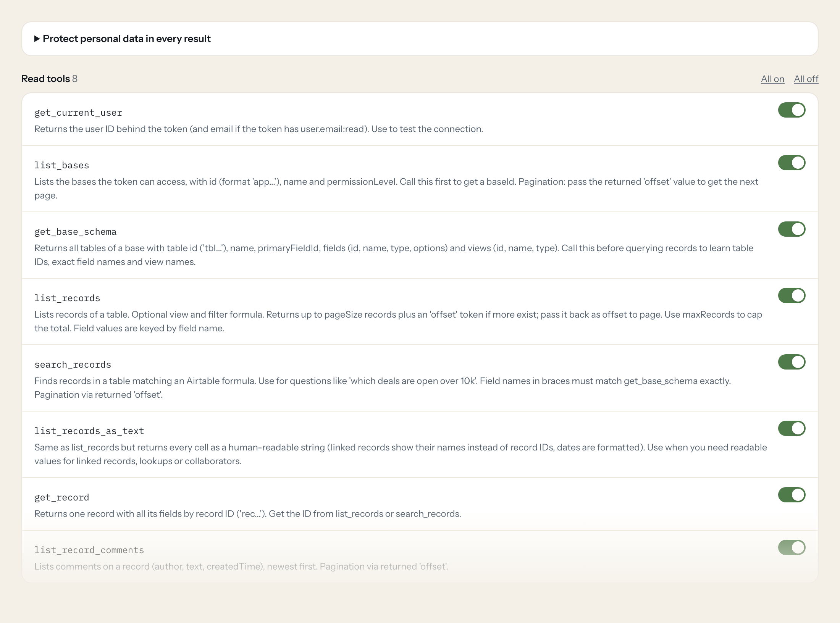Switch off the list_records tool
This screenshot has width=840, height=623.
tap(792, 295)
